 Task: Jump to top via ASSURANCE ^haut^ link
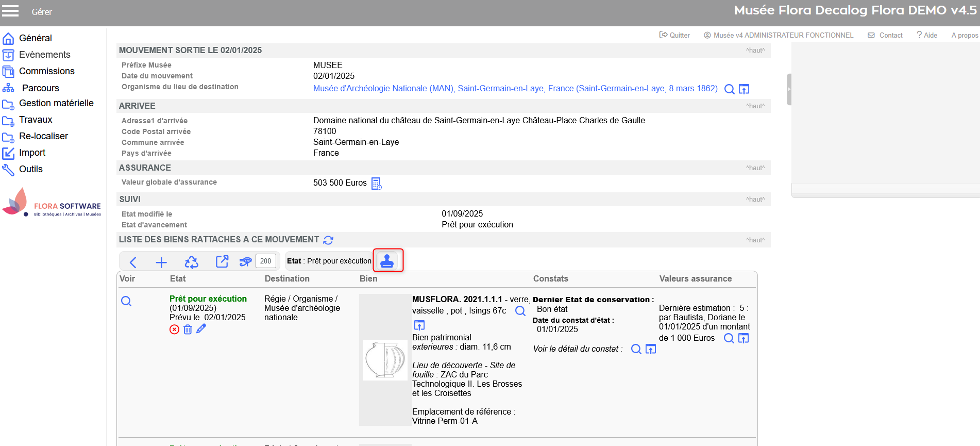(755, 168)
